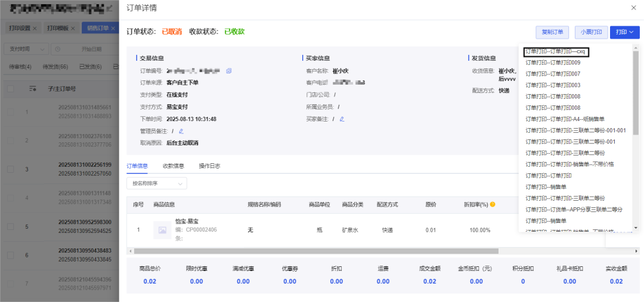Switch to the 收款信息 tab
The width and height of the screenshot is (644, 302).
174,166
